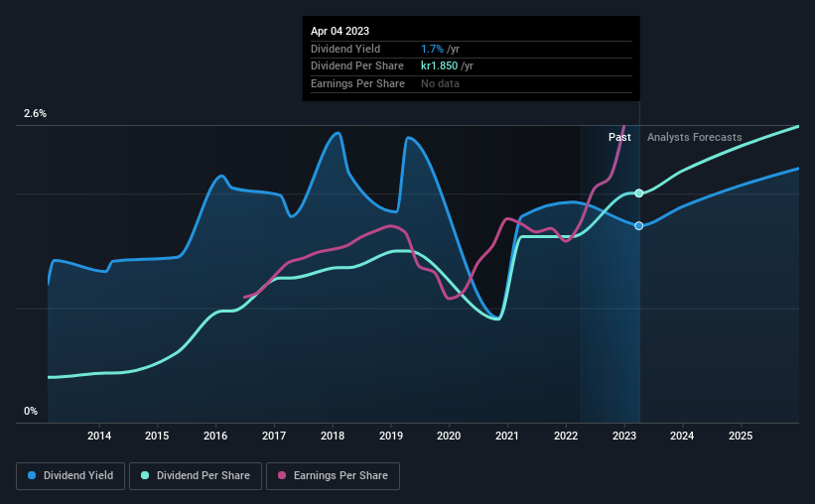This screenshot has width=815, height=504.
Task: Click the 2024 x-axis label
Action: [x=682, y=436]
